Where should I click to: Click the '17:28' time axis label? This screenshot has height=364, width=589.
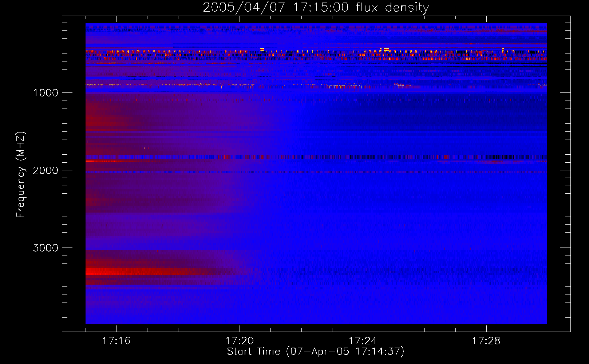pos(486,341)
